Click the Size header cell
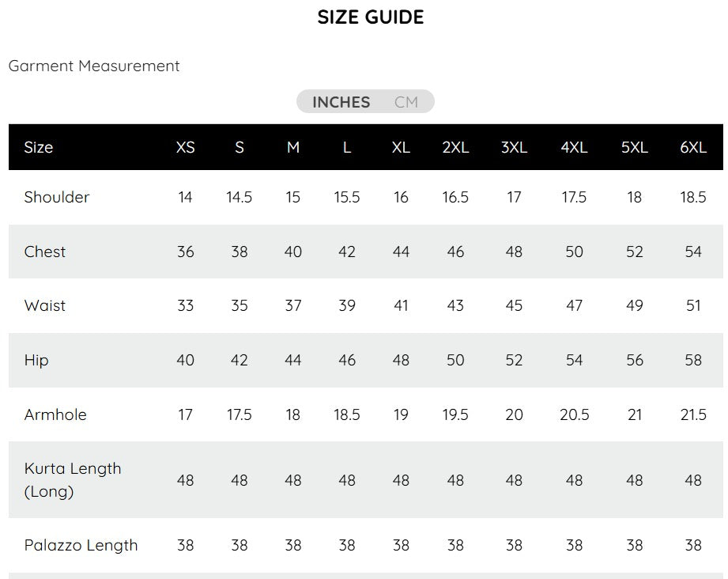The height and width of the screenshot is (579, 728). click(39, 147)
